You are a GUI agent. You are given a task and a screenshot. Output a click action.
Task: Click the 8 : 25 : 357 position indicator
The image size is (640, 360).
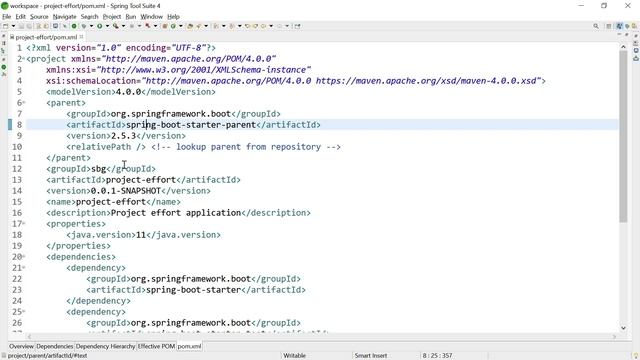click(x=437, y=356)
